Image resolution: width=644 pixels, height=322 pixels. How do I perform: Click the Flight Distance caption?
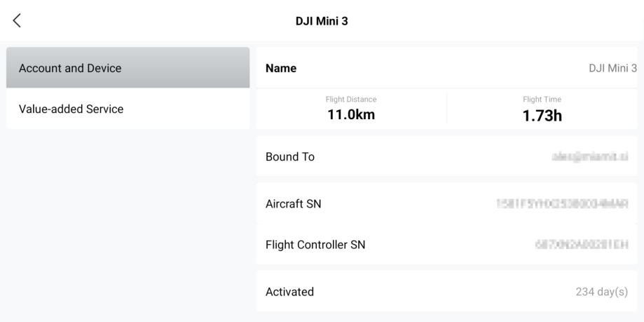351,100
